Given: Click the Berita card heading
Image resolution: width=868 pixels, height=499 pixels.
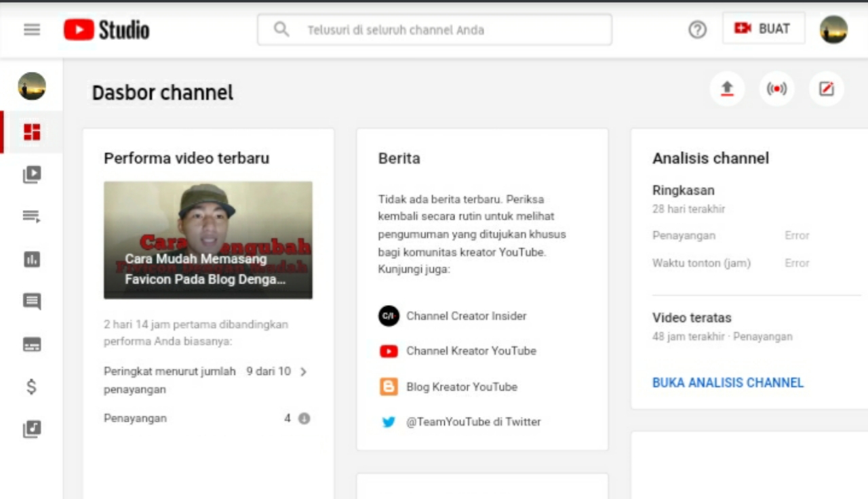Looking at the screenshot, I should pos(399,159).
